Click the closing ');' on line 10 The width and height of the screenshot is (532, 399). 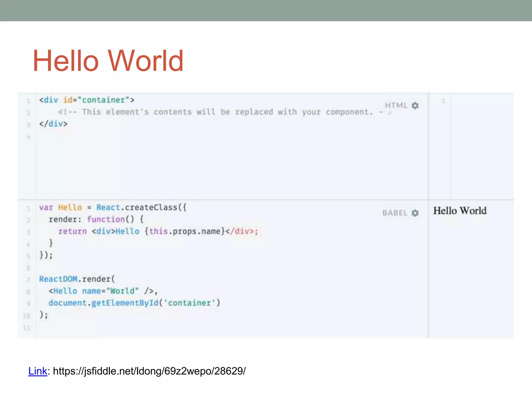(x=44, y=315)
